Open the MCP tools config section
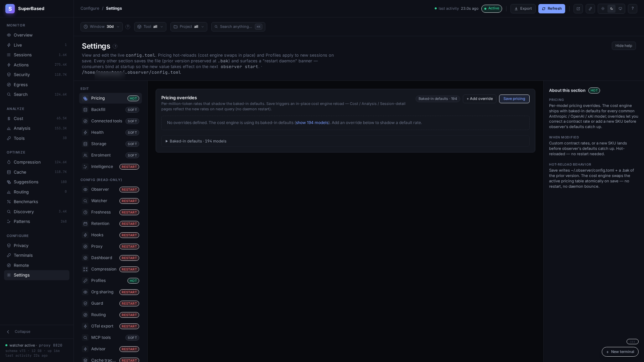Image resolution: width=644 pixels, height=362 pixels. coord(110,338)
